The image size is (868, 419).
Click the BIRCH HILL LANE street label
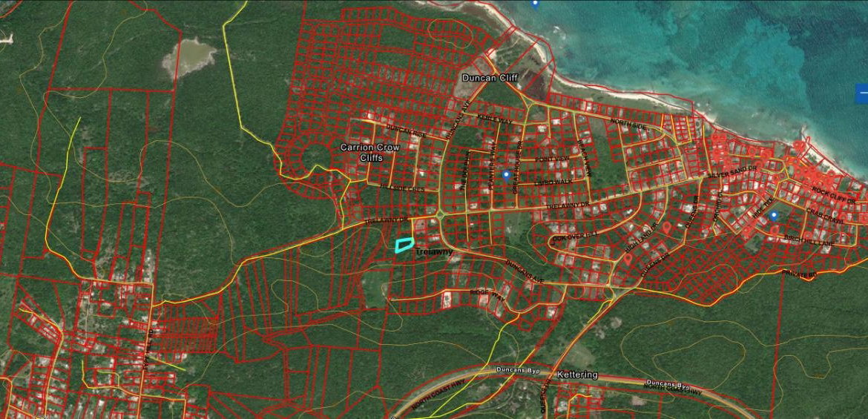point(809,240)
